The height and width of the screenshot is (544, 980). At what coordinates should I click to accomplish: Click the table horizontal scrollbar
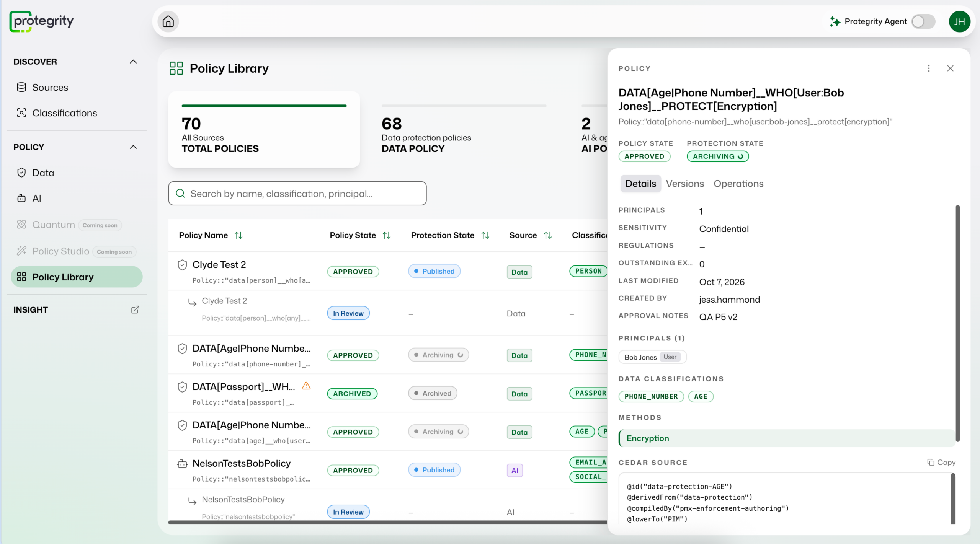coord(388,522)
